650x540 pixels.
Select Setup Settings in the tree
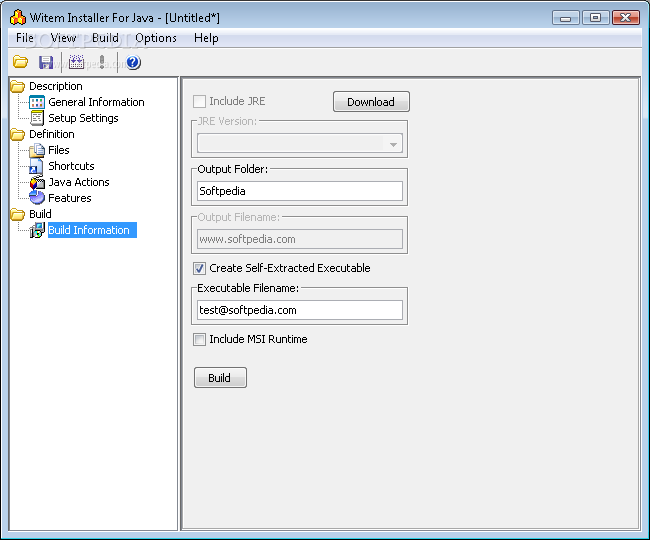tap(83, 118)
